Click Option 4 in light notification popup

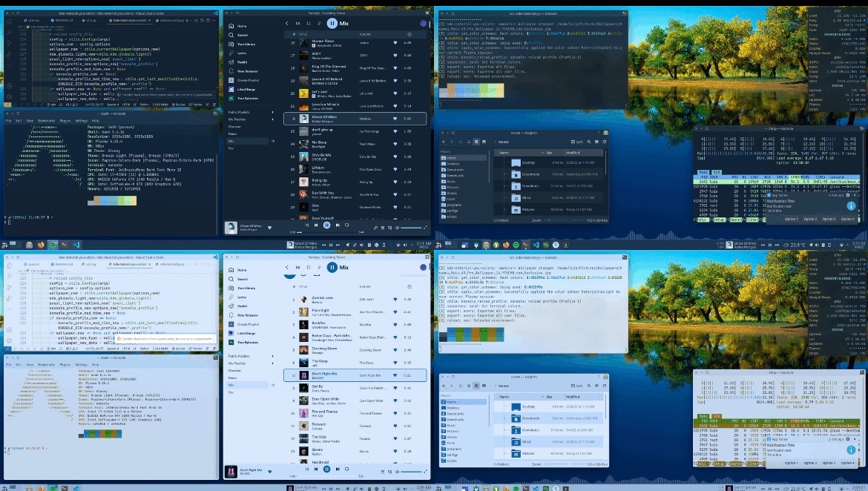[847, 463]
